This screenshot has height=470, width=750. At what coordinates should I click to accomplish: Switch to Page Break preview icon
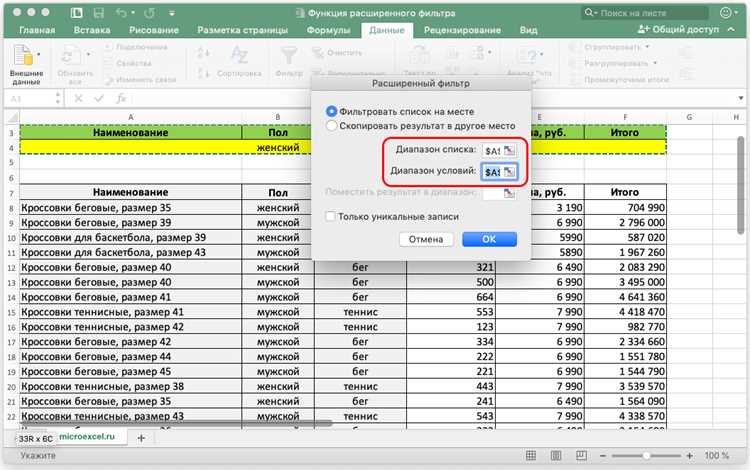pos(581,456)
